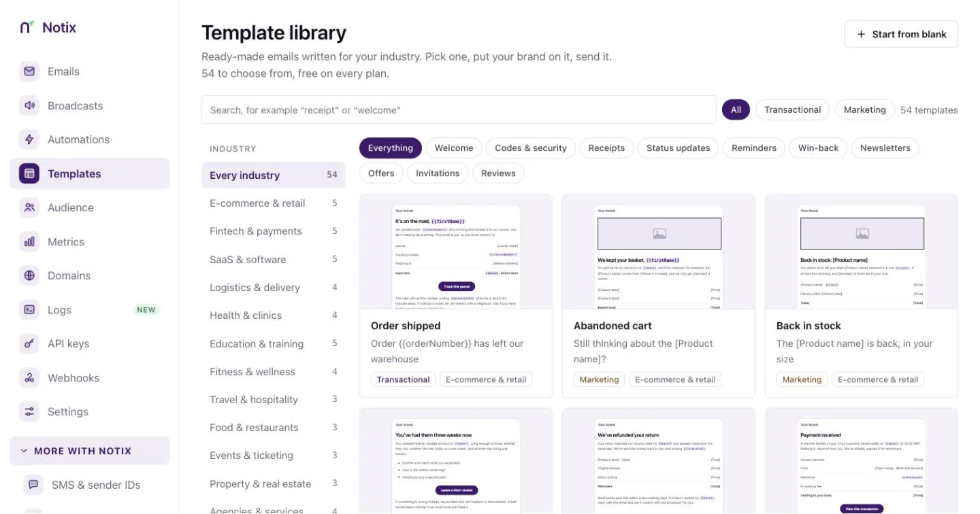Open the Back in stock template preview
The width and height of the screenshot is (980, 514).
pos(862,252)
